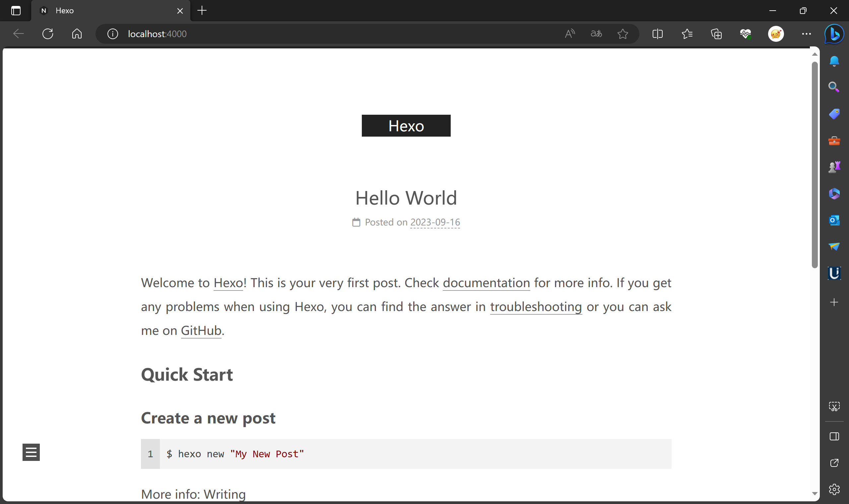Toggle split screen icon
The width and height of the screenshot is (849, 504).
pos(657,34)
